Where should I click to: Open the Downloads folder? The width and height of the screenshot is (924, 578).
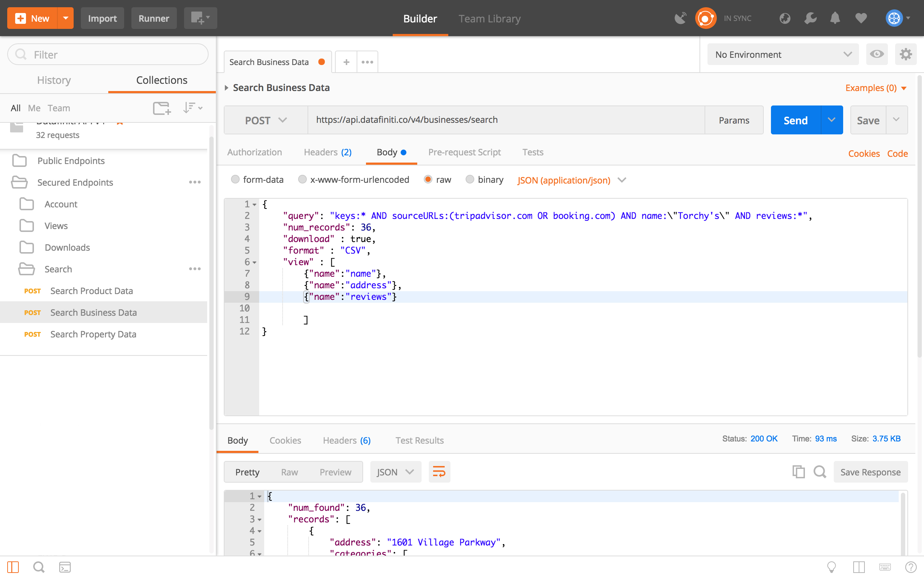pos(67,247)
